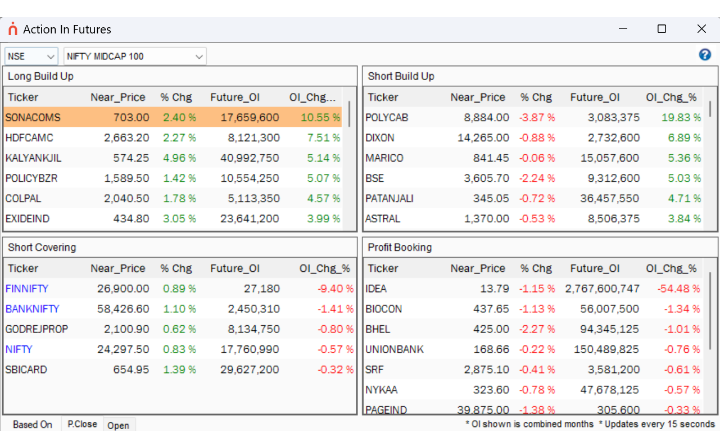This screenshot has width=720, height=448.
Task: Open BANKNIFTY link in Short Covering
Action: point(32,309)
